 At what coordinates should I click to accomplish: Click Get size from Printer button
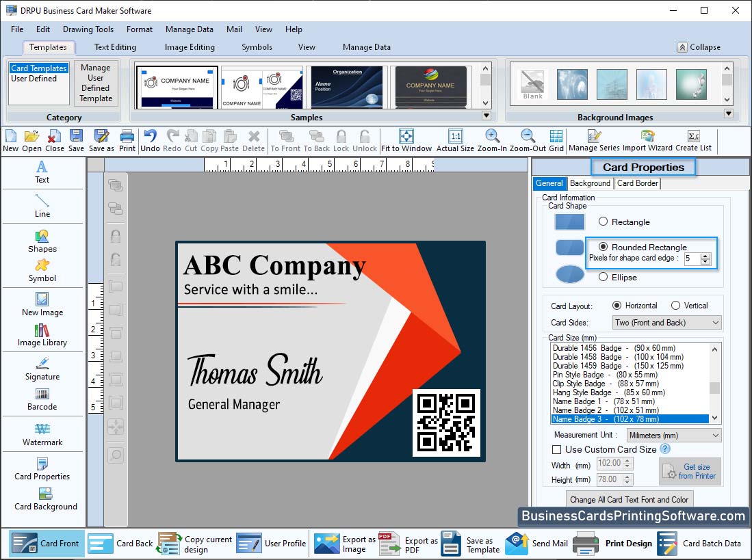[690, 471]
